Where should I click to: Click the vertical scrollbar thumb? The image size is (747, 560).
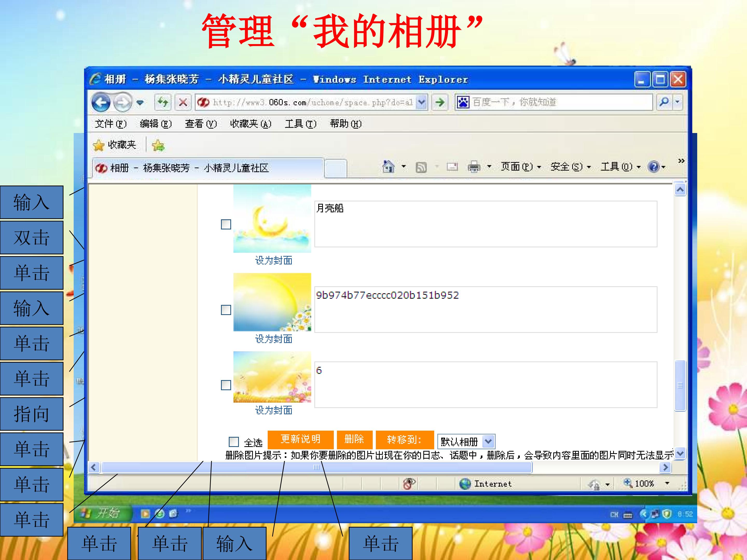click(680, 386)
